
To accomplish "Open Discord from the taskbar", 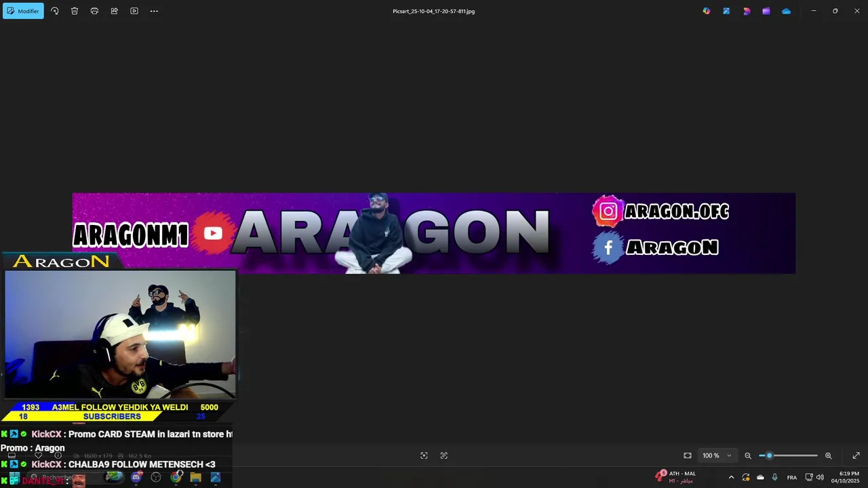I will point(136,477).
